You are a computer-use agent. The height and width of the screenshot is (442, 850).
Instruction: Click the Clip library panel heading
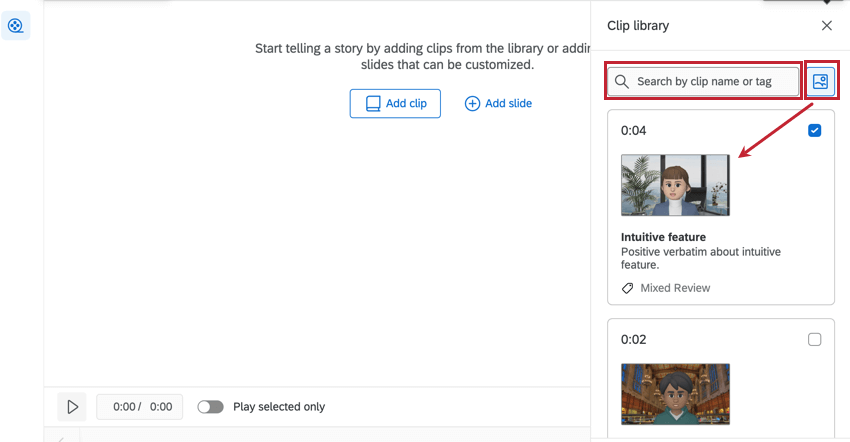[638, 26]
